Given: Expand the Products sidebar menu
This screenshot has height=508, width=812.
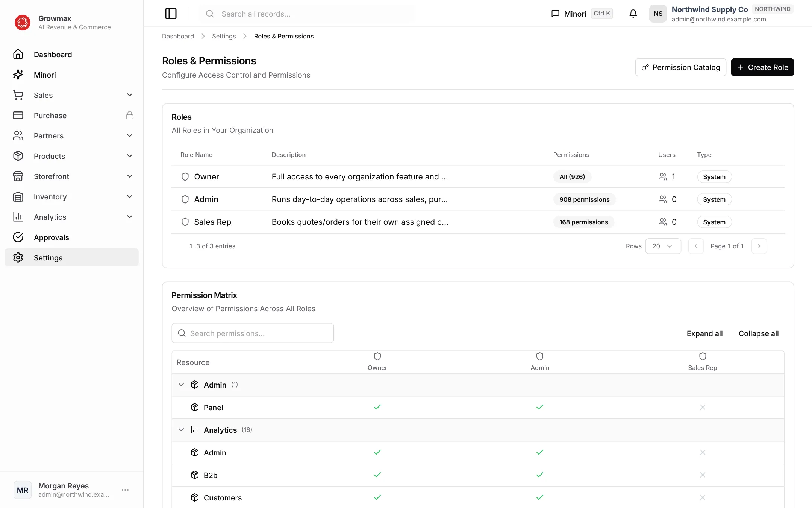Looking at the screenshot, I should [71, 156].
